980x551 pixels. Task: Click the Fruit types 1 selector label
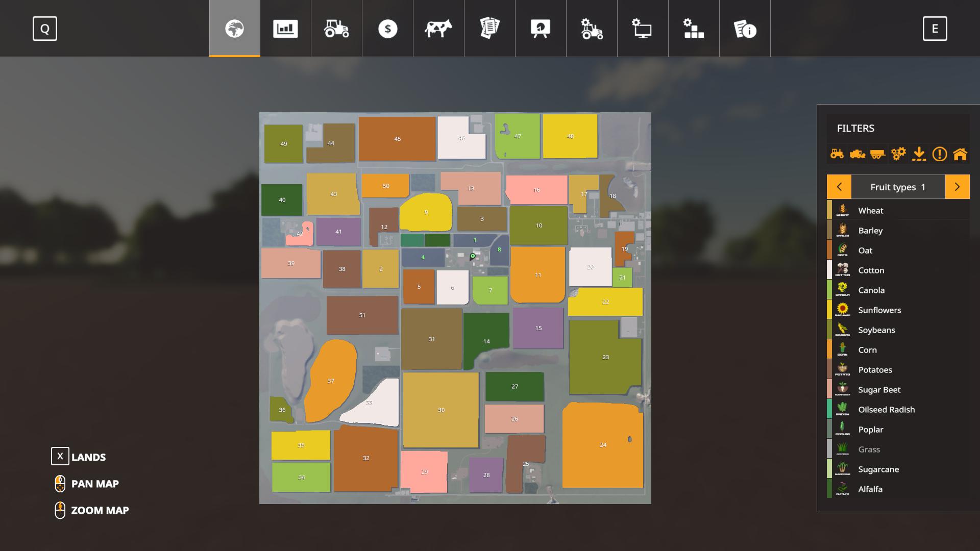pos(898,187)
